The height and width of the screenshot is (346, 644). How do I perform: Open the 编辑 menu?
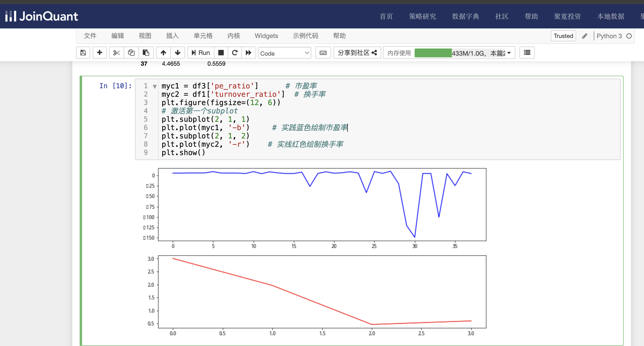pos(117,36)
